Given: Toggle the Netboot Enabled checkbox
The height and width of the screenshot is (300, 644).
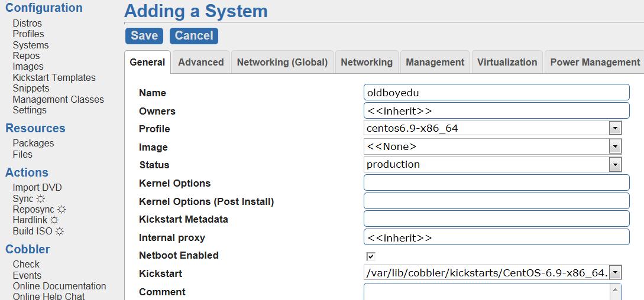Looking at the screenshot, I should pos(371,256).
